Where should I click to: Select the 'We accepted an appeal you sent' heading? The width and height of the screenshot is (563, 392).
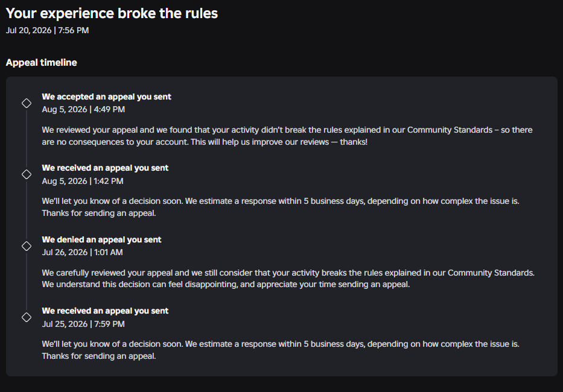(x=106, y=97)
